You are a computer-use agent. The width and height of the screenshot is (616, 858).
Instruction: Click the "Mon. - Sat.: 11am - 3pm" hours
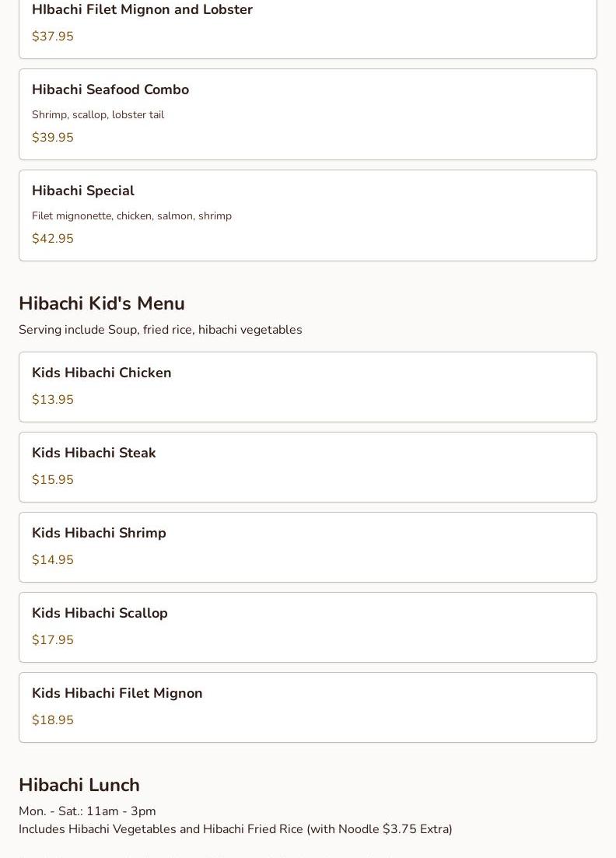[87, 811]
